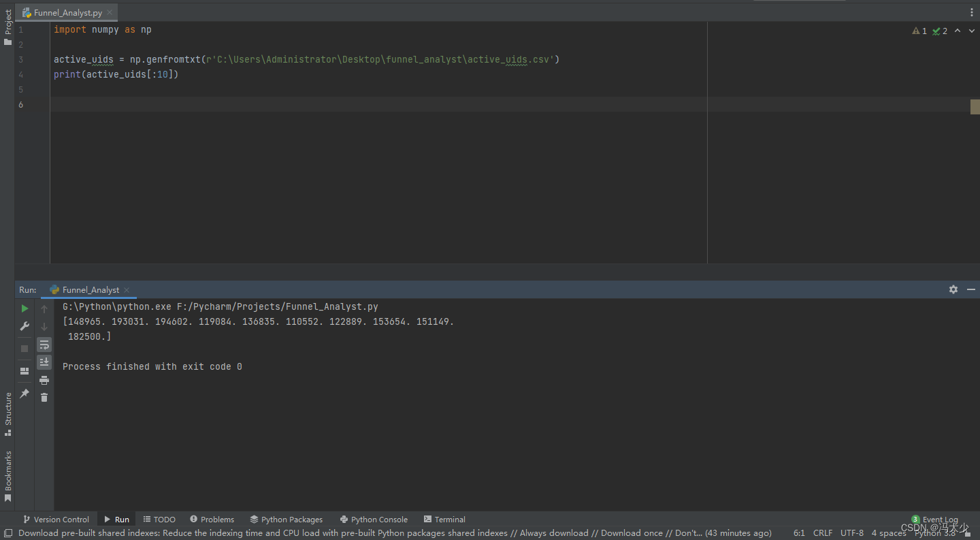The image size is (980, 540).
Task: Print the console output
Action: 44,380
